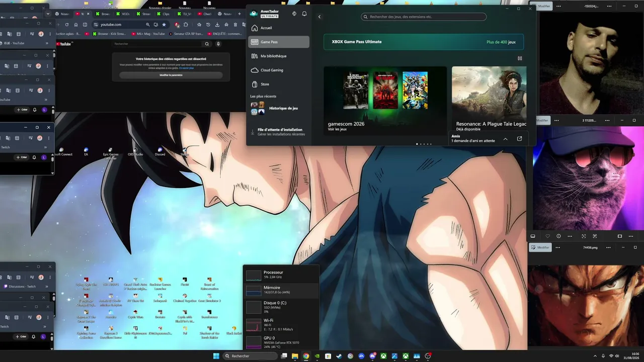
Task: Open Historique de jeu in the Xbox sidebar
Action: tap(279, 108)
